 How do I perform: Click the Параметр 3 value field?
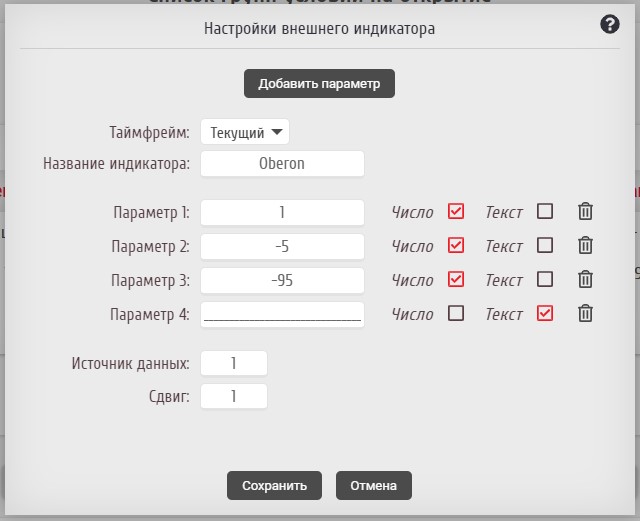point(282,280)
